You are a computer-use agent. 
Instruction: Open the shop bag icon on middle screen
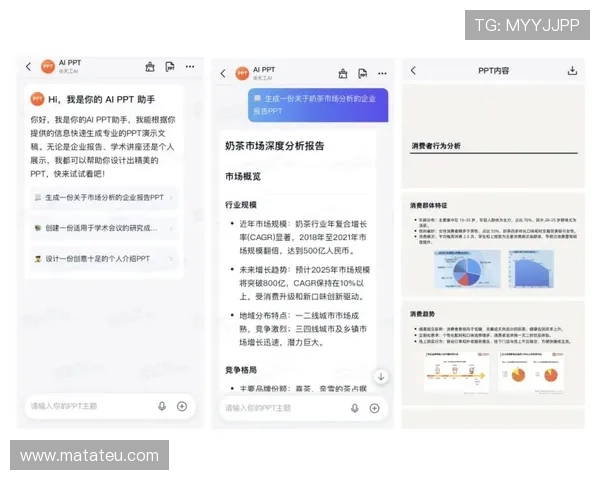[343, 73]
